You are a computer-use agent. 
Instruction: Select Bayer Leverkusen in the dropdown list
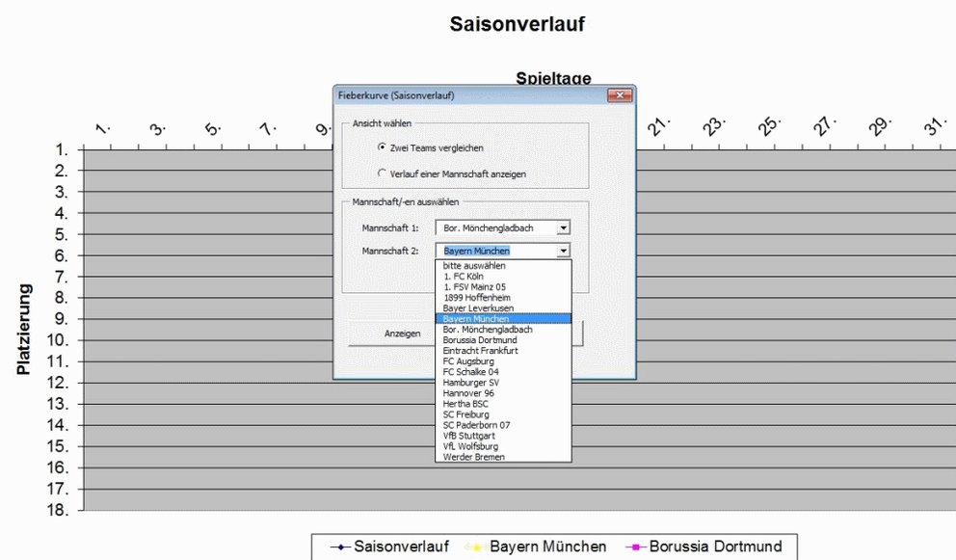(503, 308)
